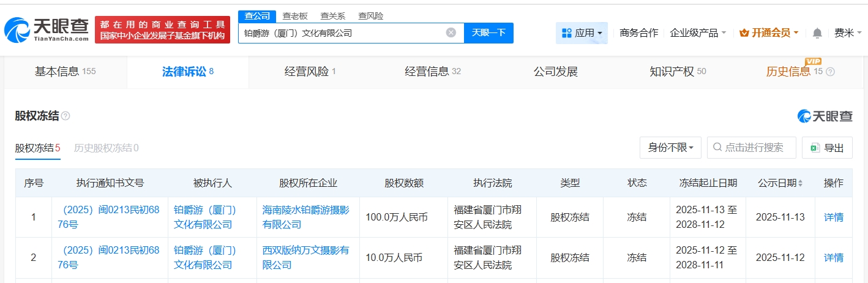Image resolution: width=868 pixels, height=283 pixels.
Task: Click the help icon next to 历史信息 tab
Action: 831,72
